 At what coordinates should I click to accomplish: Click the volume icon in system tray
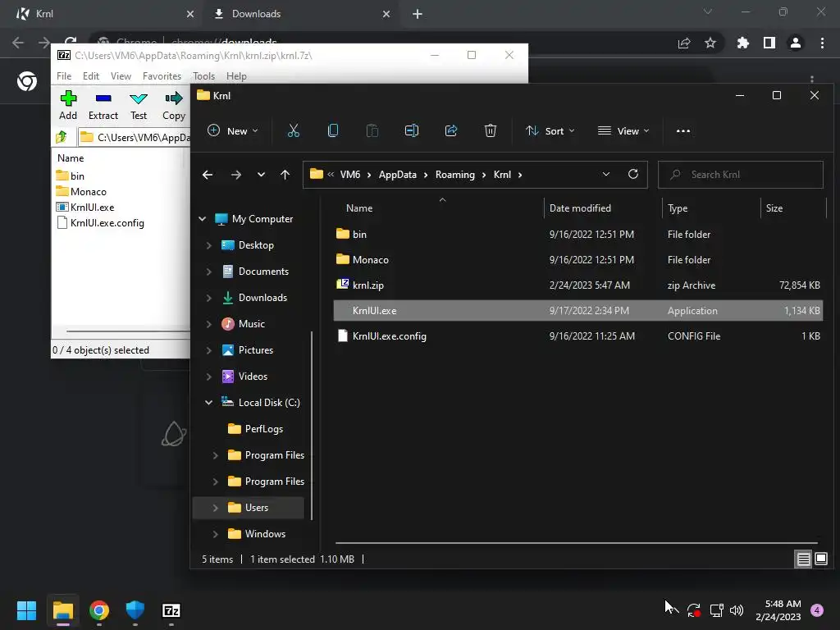(x=737, y=610)
